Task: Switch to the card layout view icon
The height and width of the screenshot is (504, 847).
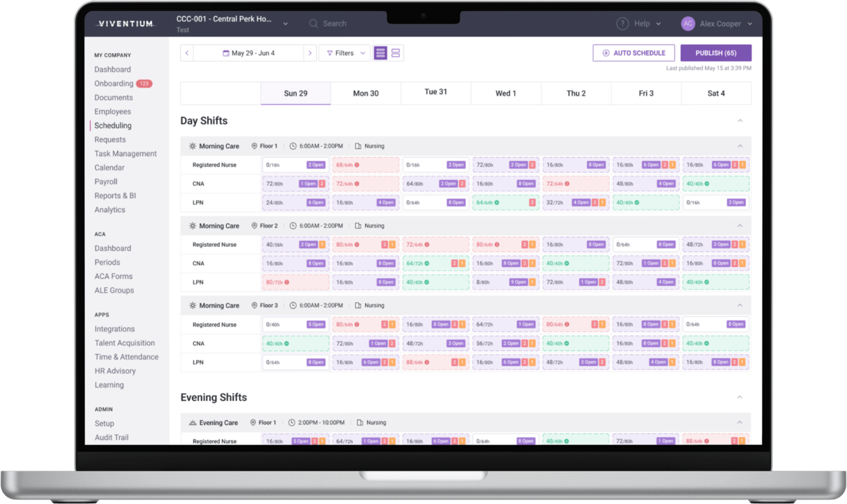Action: pyautogui.click(x=395, y=53)
